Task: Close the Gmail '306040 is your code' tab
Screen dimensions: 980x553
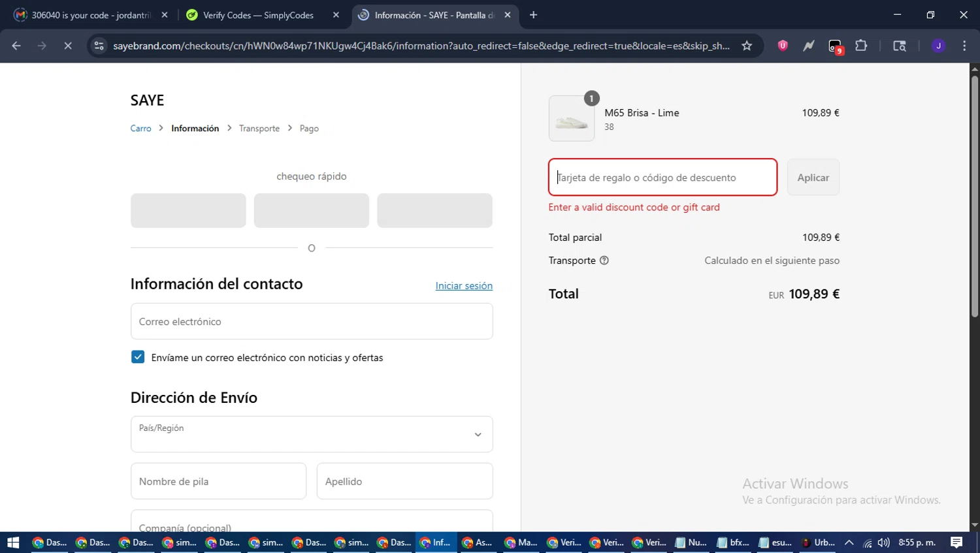Action: (x=165, y=15)
